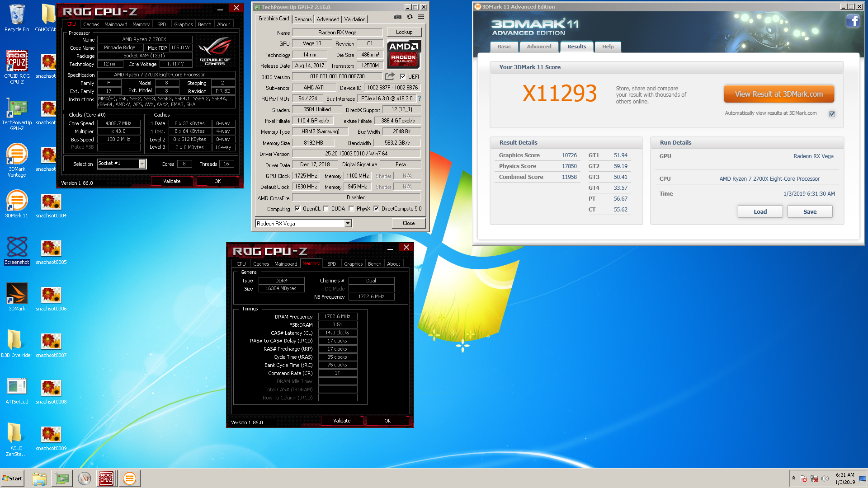Click the 3DMark 11 taskbar icon
This screenshot has width=868, height=488.
pos(129,479)
